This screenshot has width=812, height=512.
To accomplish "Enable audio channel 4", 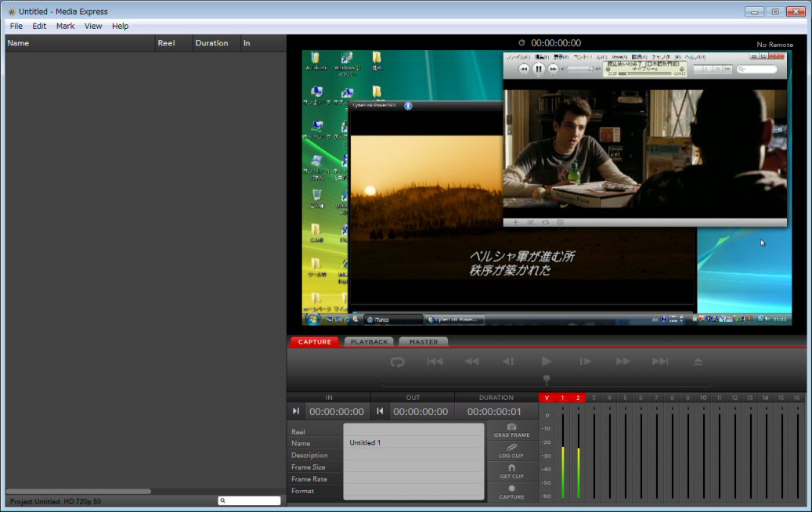I will point(609,398).
